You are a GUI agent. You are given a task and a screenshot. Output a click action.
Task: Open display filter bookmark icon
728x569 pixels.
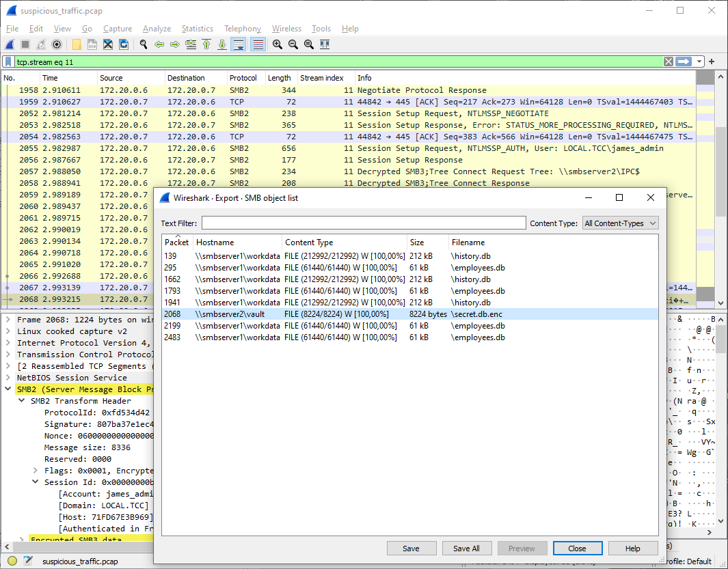coord(8,61)
